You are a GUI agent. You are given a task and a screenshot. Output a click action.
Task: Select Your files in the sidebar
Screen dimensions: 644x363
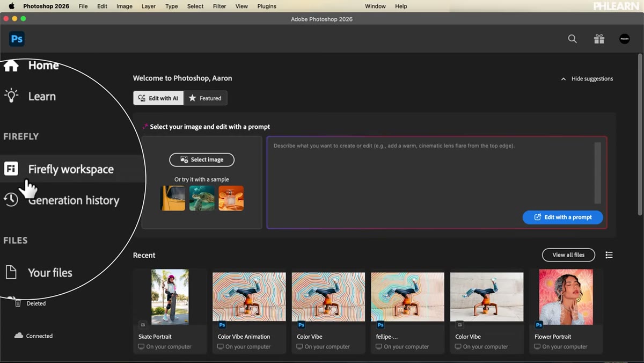click(x=50, y=272)
